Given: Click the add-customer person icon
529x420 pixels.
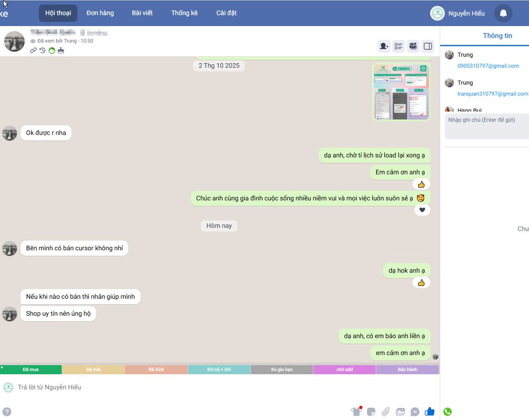Looking at the screenshot, I should coord(383,46).
